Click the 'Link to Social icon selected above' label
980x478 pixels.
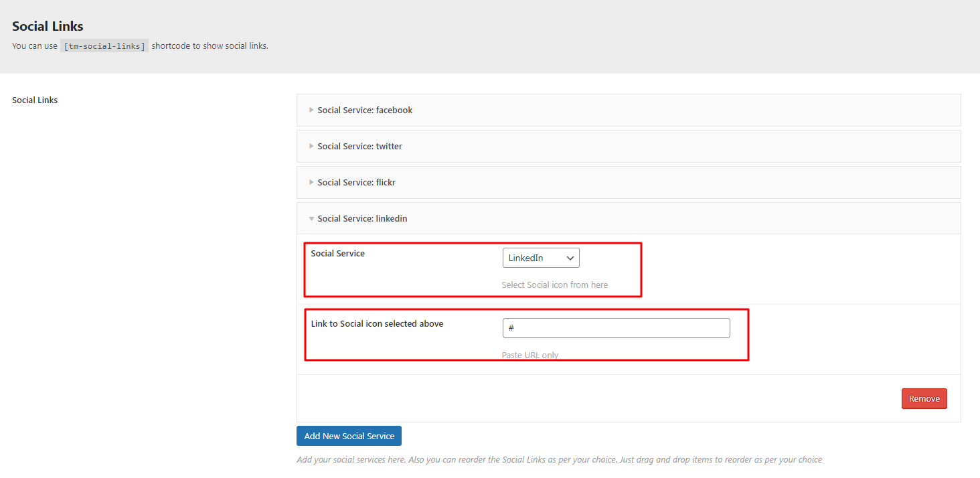(377, 324)
